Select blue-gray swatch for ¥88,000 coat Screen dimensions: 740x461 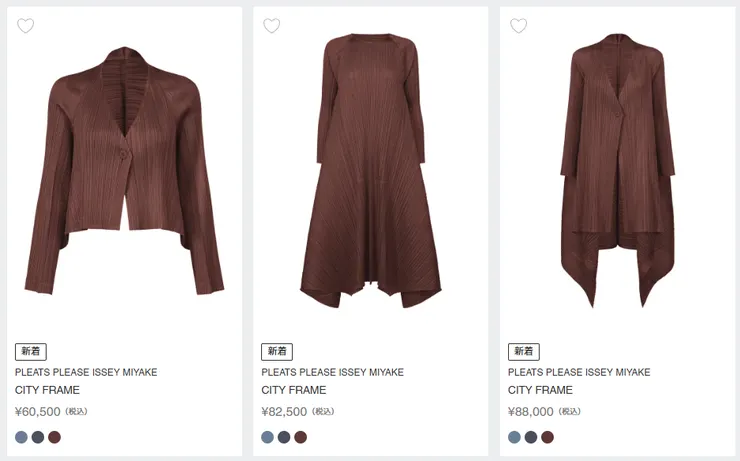click(x=515, y=437)
